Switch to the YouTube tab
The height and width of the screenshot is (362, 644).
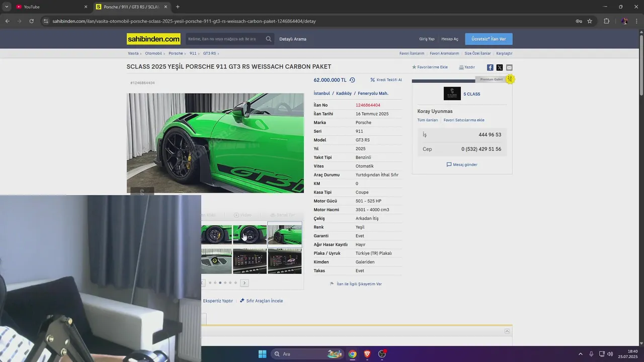(50, 7)
